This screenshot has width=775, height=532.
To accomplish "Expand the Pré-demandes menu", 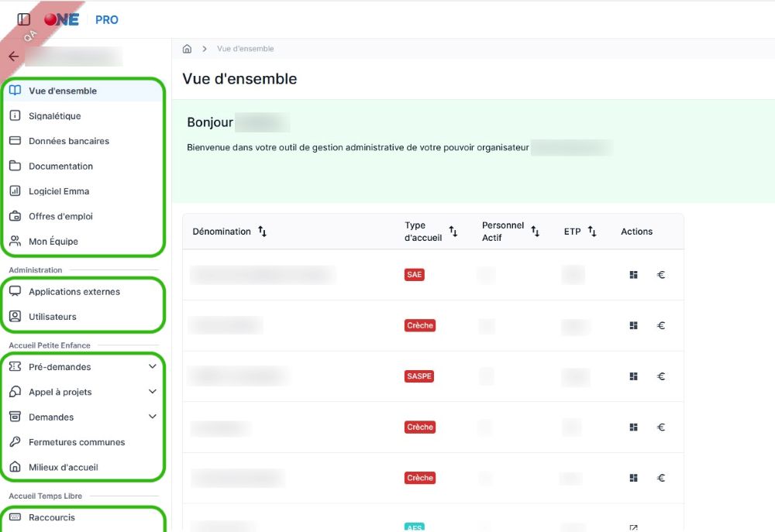I will (152, 367).
